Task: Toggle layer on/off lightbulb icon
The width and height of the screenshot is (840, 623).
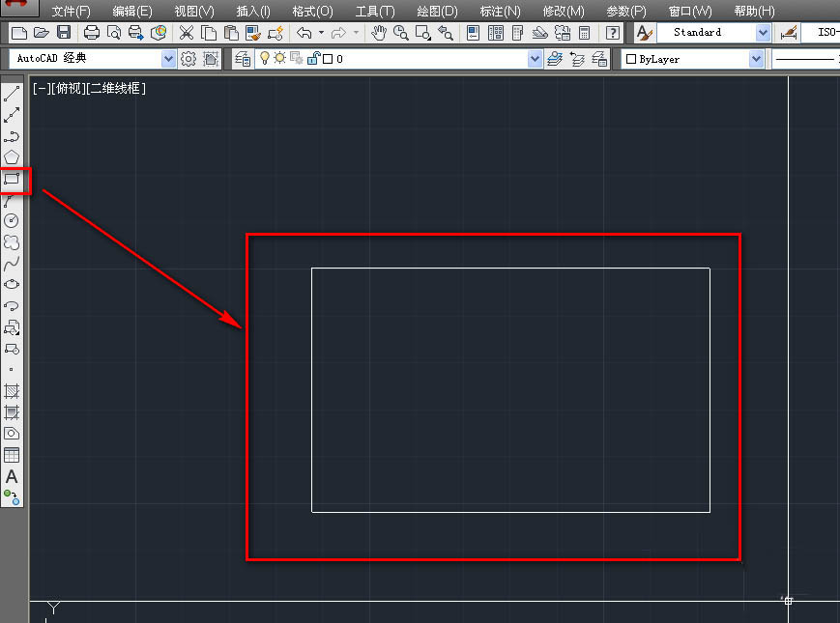Action: 264,59
